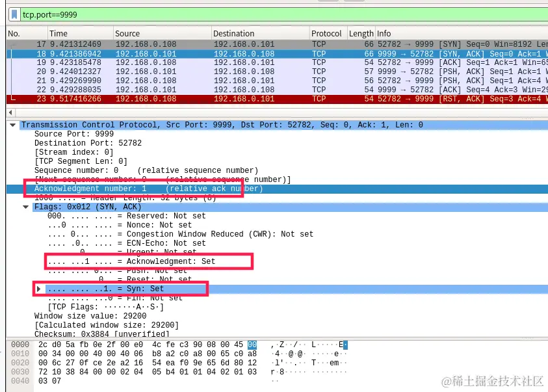
Task: Expand the Syn: Set flag item
Action: 38,289
